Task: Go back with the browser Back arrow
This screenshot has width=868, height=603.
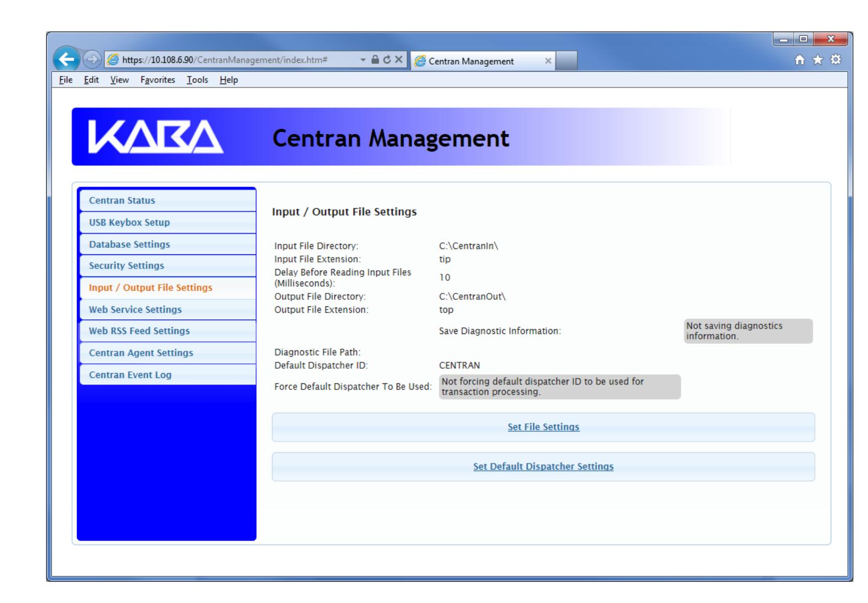Action: pyautogui.click(x=66, y=59)
